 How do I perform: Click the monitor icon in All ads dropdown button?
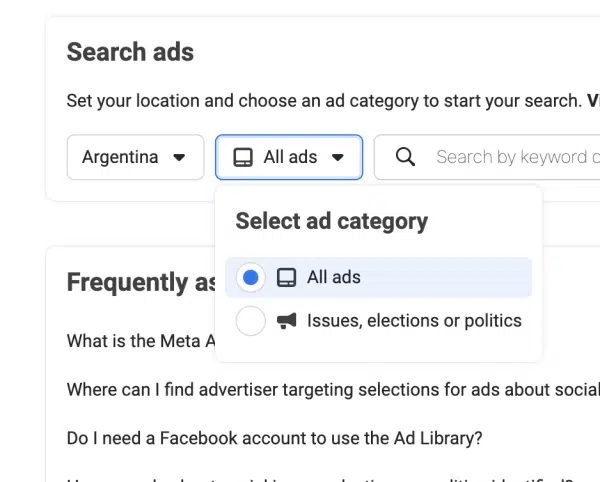[x=243, y=157]
